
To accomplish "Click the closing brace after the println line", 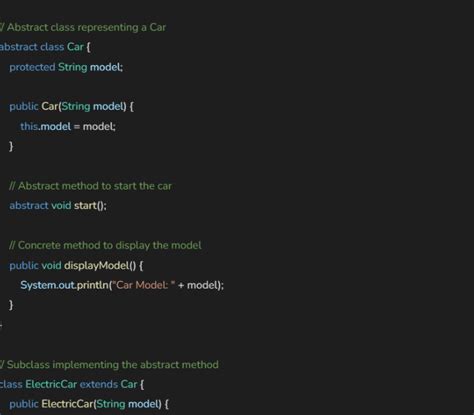I will tap(11, 305).
